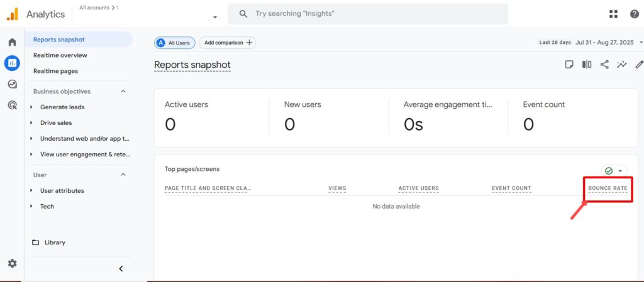Collapse the User section chevron

click(123, 175)
